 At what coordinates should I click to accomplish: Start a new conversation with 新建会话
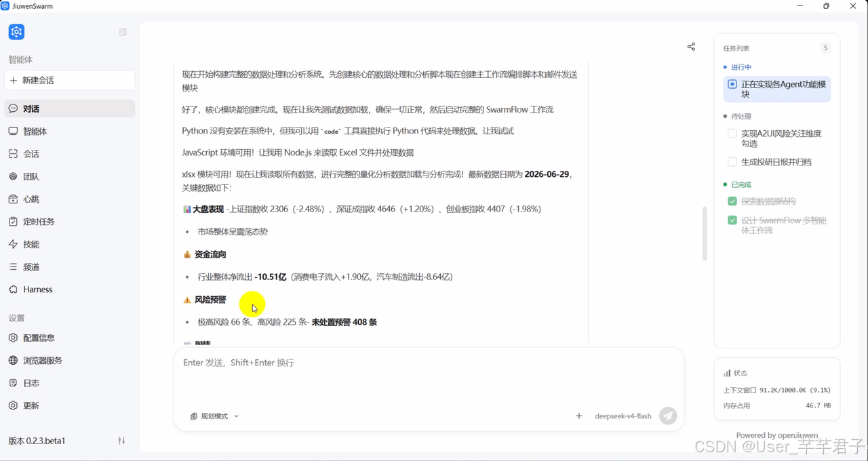click(x=69, y=80)
